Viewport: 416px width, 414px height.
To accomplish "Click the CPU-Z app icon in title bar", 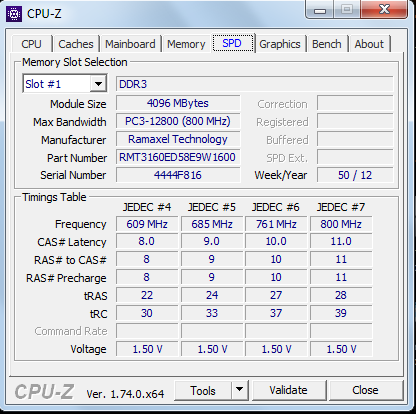I will coord(14,14).
